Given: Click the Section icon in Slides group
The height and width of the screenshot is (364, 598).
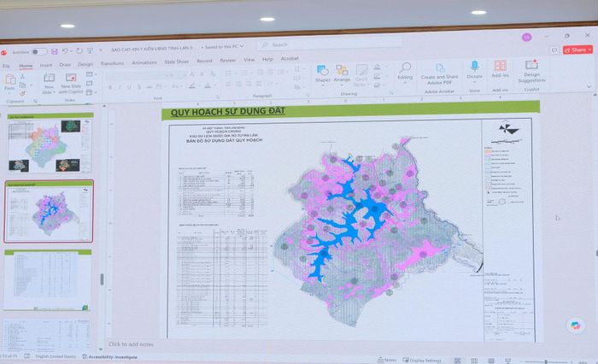Looking at the screenshot, I should pyautogui.click(x=89, y=92).
